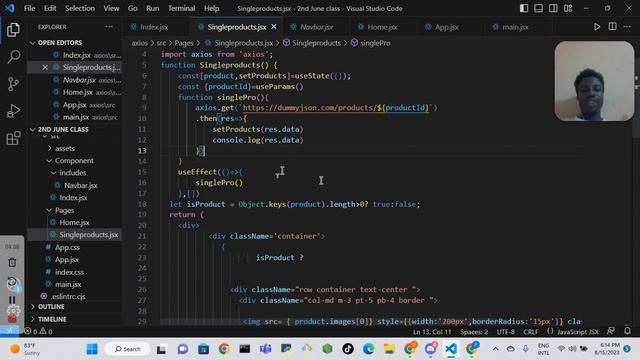Close Singleproducts.jsx in Open Editors list

(x=45, y=67)
